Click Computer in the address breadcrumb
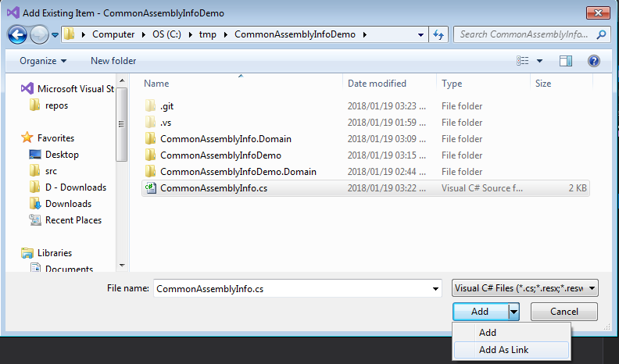This screenshot has width=619, height=364. tap(113, 34)
